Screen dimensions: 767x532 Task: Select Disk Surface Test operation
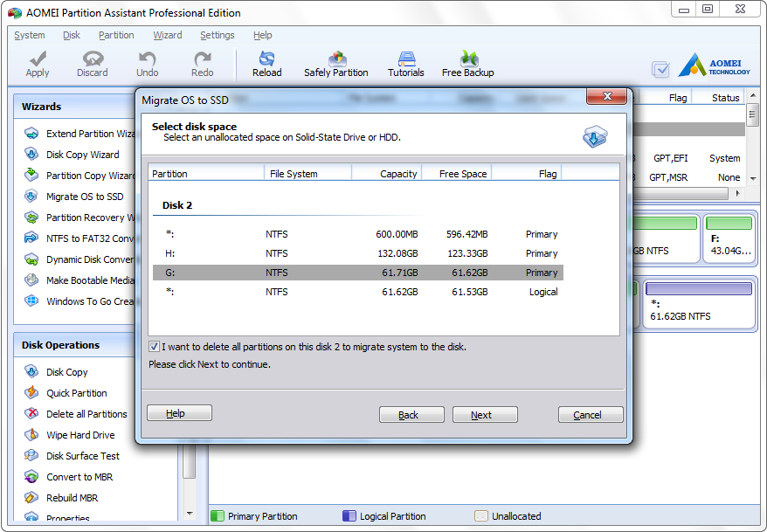pyautogui.click(x=72, y=456)
